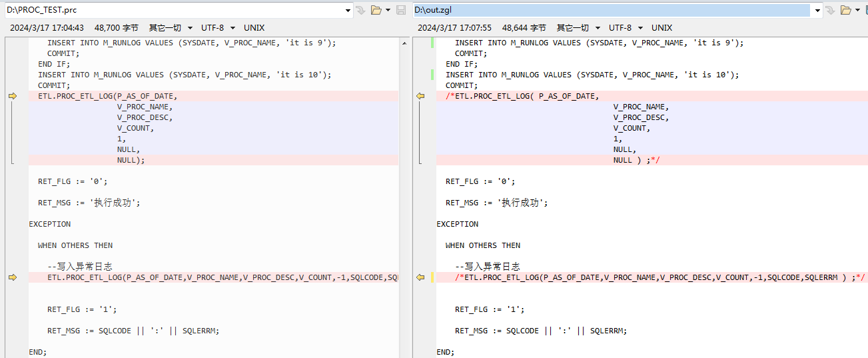Click left pane RET_MSG := SQLCODE line

point(133,331)
